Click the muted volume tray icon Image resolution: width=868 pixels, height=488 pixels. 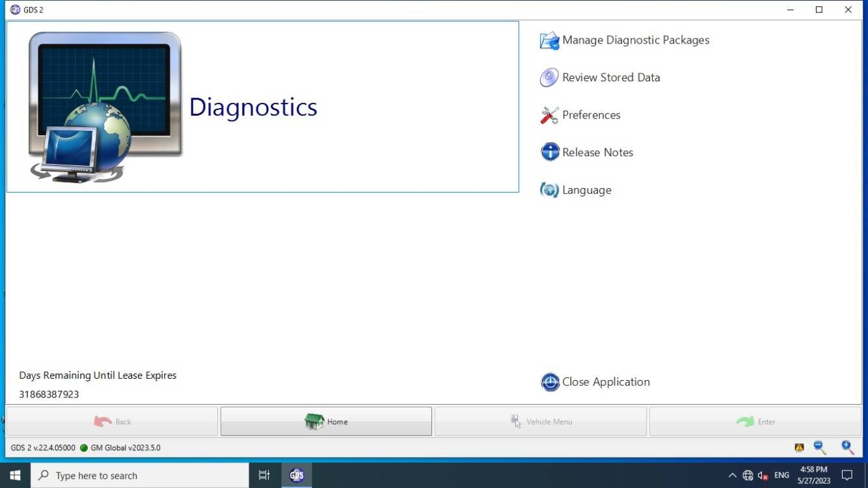[764, 476]
